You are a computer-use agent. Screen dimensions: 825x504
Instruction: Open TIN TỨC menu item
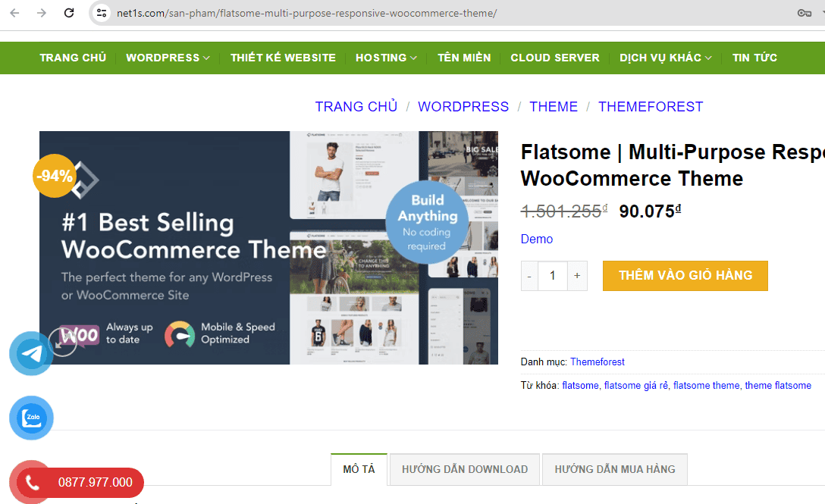(754, 58)
